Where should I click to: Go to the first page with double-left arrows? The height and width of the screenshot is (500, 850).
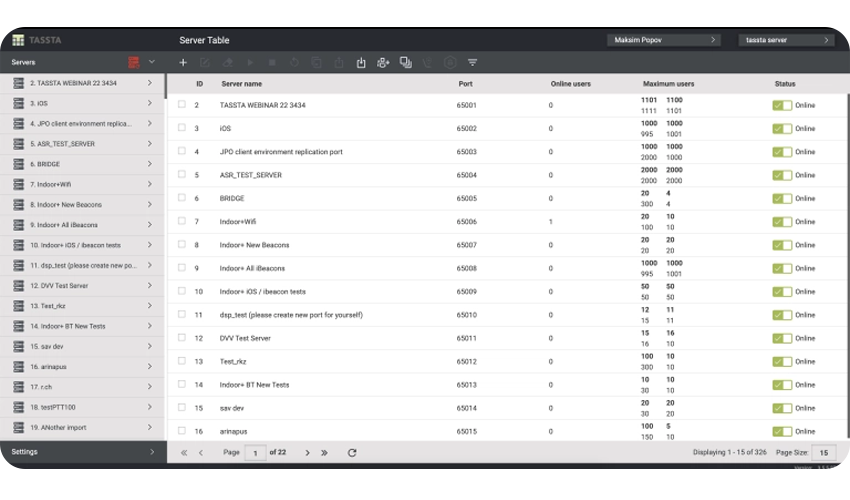(184, 452)
